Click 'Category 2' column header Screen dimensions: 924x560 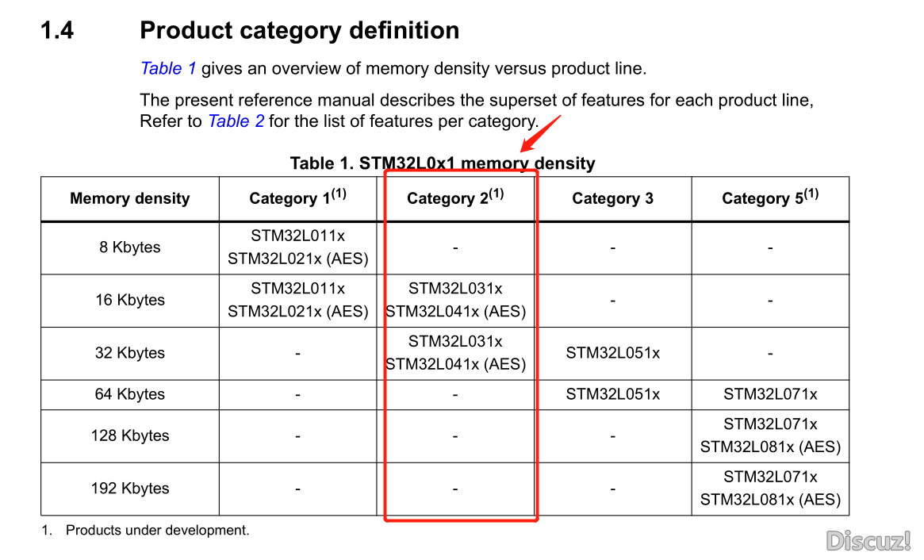pyautogui.click(x=455, y=197)
